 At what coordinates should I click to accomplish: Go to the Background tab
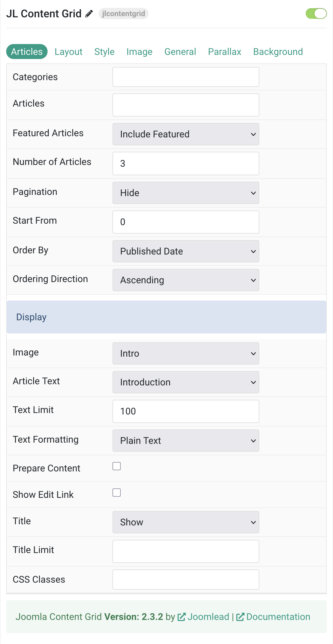pyautogui.click(x=278, y=52)
